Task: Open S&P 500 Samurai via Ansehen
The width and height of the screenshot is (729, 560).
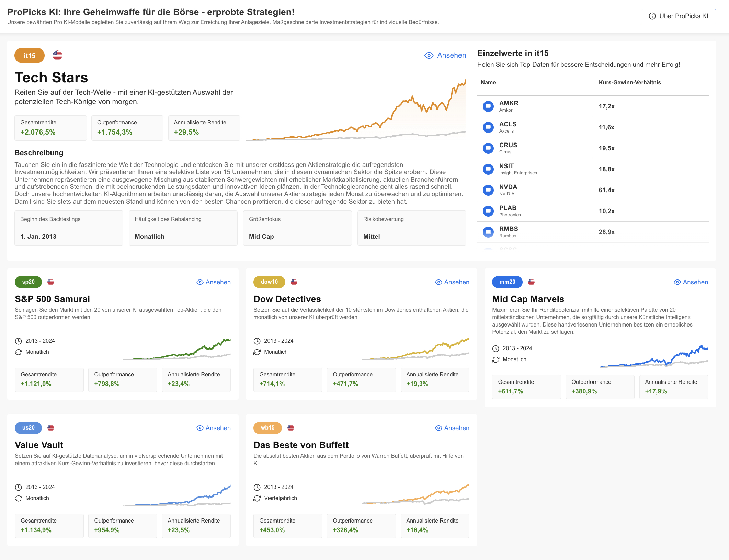Action: pos(214,282)
